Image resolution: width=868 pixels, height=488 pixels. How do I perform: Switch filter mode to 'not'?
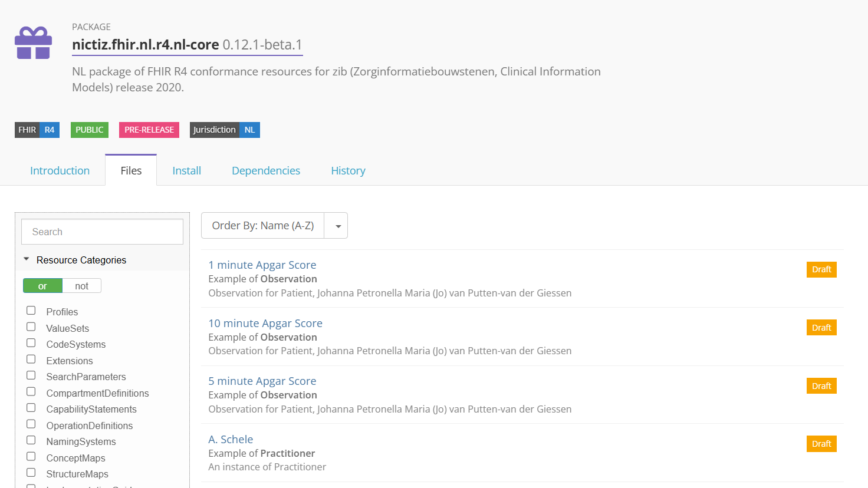[82, 286]
